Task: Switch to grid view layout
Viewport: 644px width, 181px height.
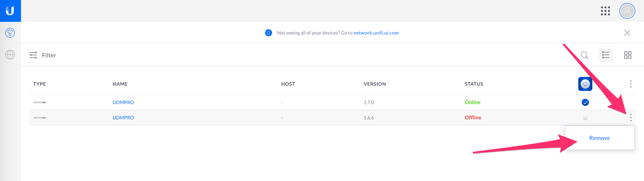Action: [628, 55]
